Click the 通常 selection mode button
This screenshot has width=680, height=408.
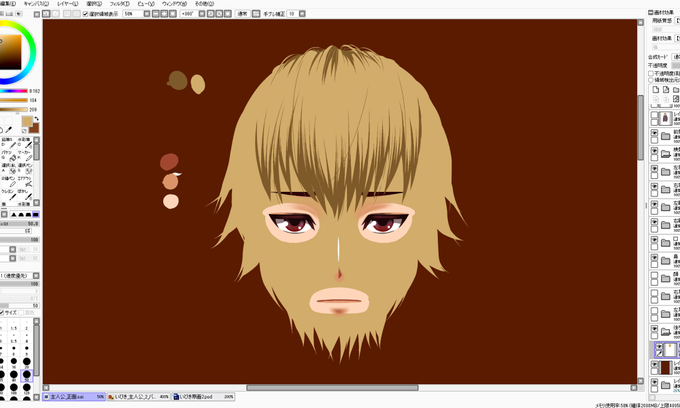tap(242, 14)
